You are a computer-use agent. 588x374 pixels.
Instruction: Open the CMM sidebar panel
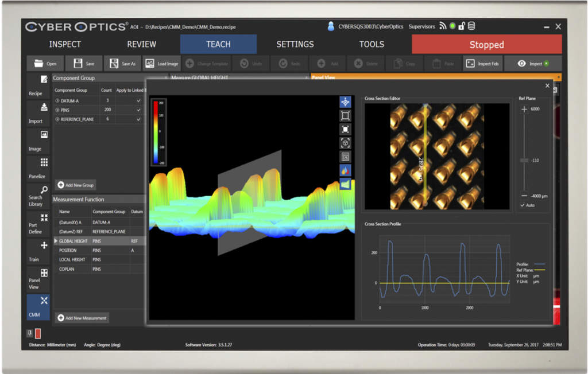(x=38, y=307)
